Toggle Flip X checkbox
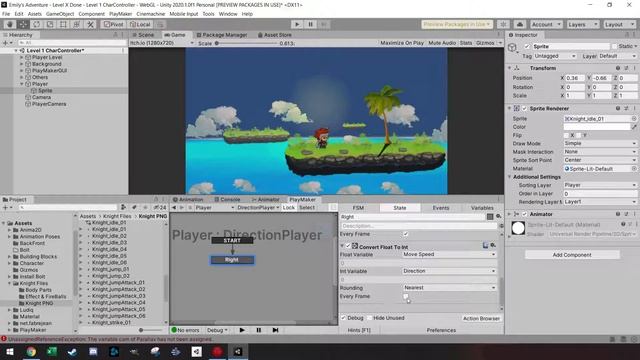 [x=567, y=136]
